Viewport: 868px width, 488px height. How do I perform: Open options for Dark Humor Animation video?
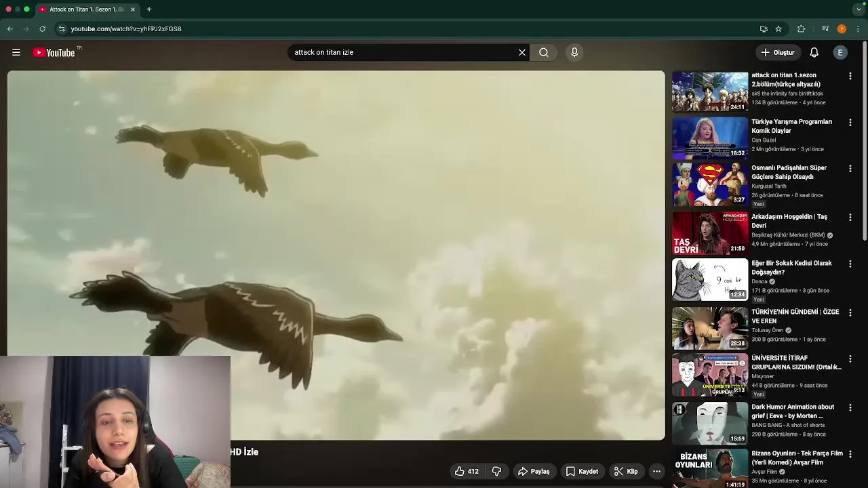coord(850,407)
